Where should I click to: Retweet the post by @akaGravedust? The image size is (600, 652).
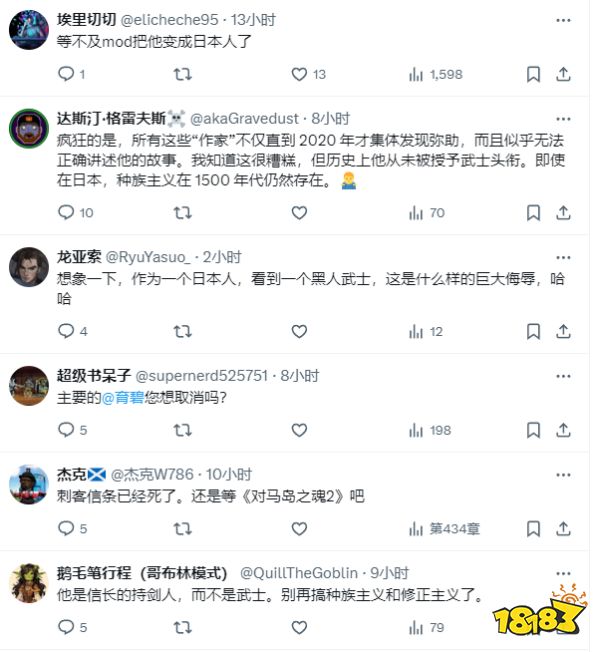tap(183, 213)
